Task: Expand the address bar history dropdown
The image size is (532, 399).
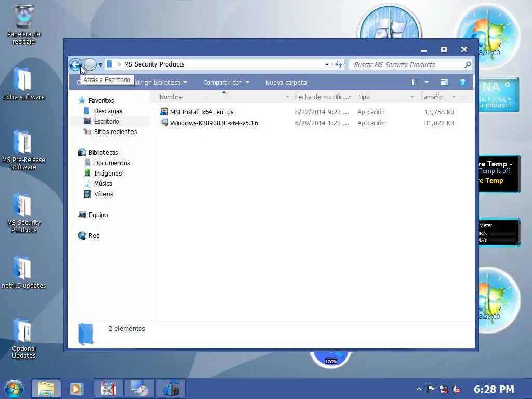Action: coord(327,64)
